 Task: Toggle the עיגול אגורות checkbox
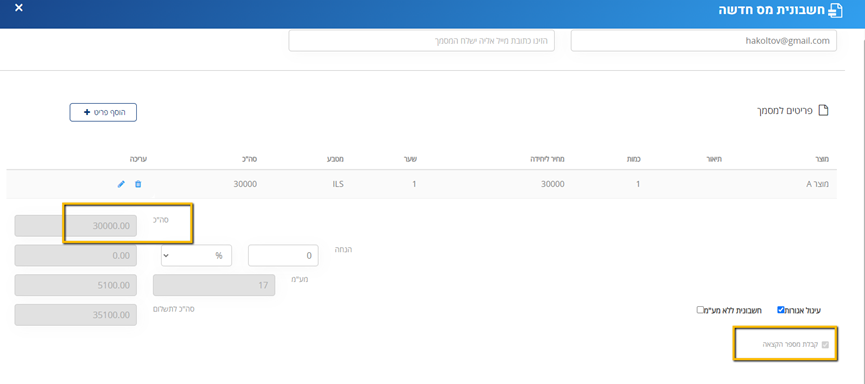coord(781,310)
